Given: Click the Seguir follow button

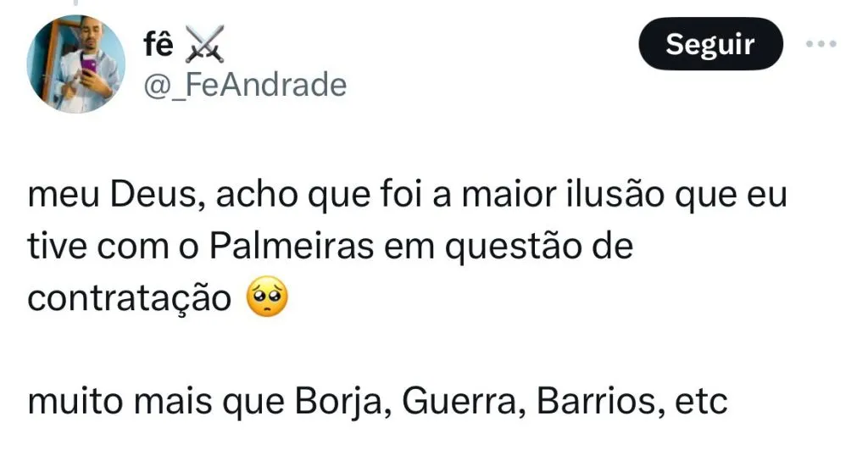Looking at the screenshot, I should point(711,44).
